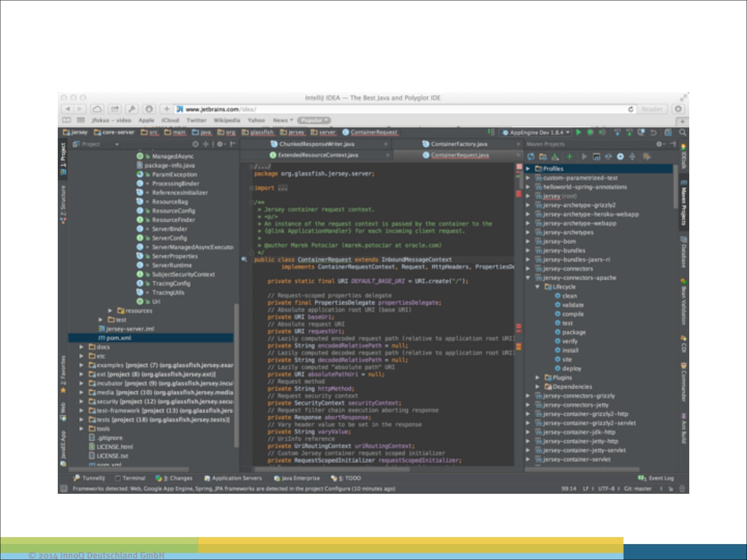Screen dimensions: 747x560
Task: Select ContainerRequest.java editor tab
Action: [459, 155]
